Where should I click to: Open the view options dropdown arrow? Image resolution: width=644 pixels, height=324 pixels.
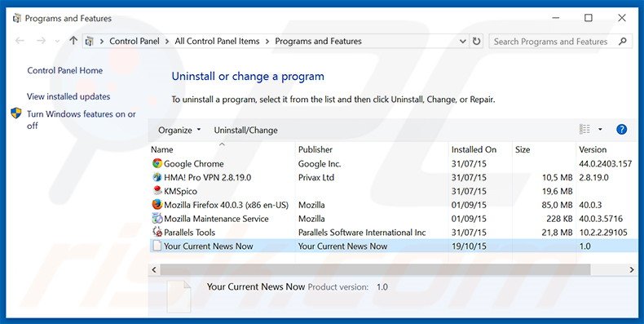tap(600, 130)
